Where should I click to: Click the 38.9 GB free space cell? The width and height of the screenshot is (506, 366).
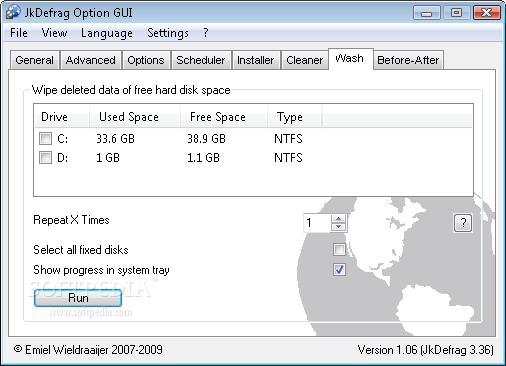click(206, 138)
